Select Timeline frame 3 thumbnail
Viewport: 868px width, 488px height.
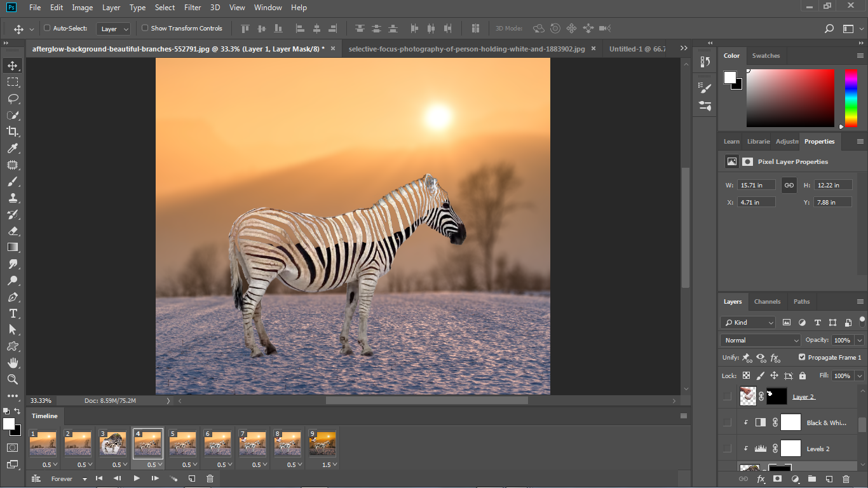pyautogui.click(x=113, y=443)
